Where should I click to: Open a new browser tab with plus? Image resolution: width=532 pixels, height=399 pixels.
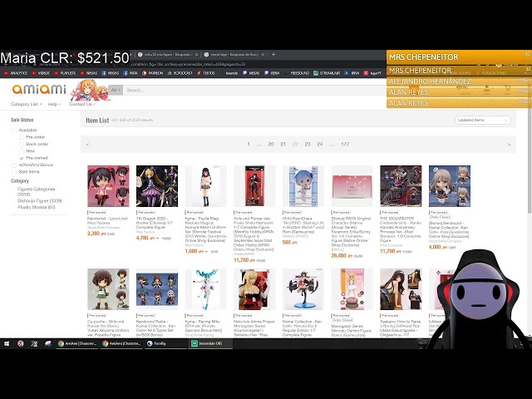(x=273, y=54)
